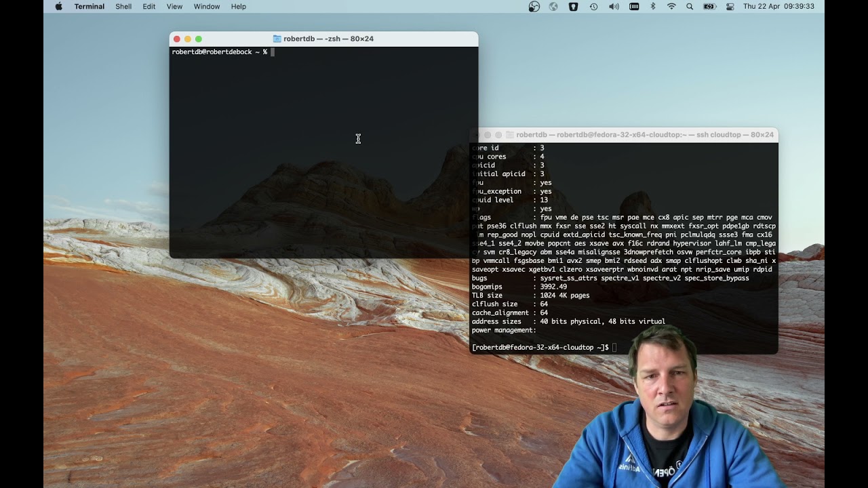Click the 'address sizes' line
This screenshot has width=868, height=488.
pyautogui.click(x=568, y=321)
